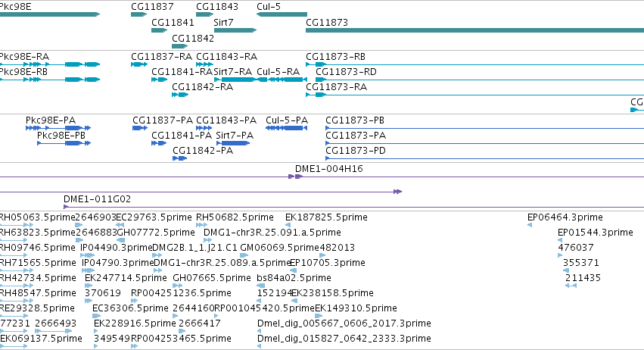
Task: Click EST EK238158.5prime
Action: [x=333, y=293]
